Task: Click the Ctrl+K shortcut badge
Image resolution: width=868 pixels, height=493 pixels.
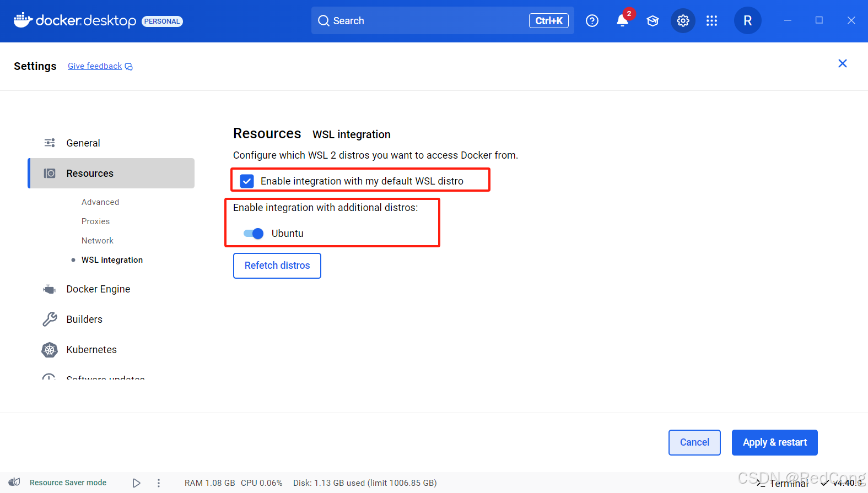Action: point(548,21)
